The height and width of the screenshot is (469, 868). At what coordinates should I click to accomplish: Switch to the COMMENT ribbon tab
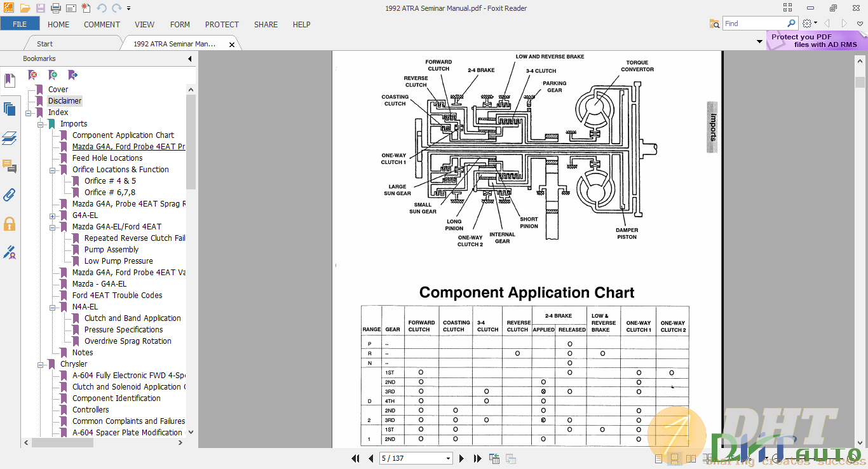tap(102, 24)
